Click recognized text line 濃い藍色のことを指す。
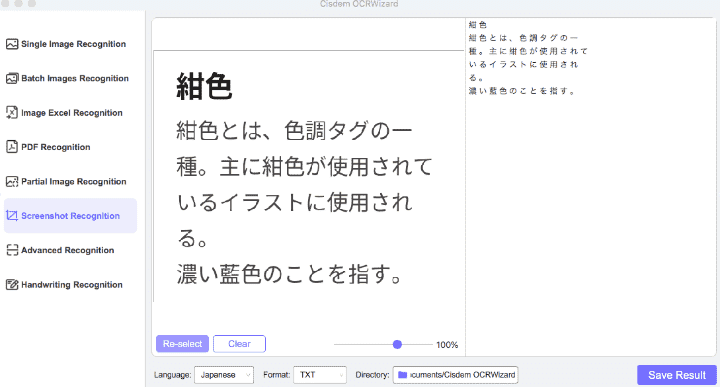 [x=522, y=91]
